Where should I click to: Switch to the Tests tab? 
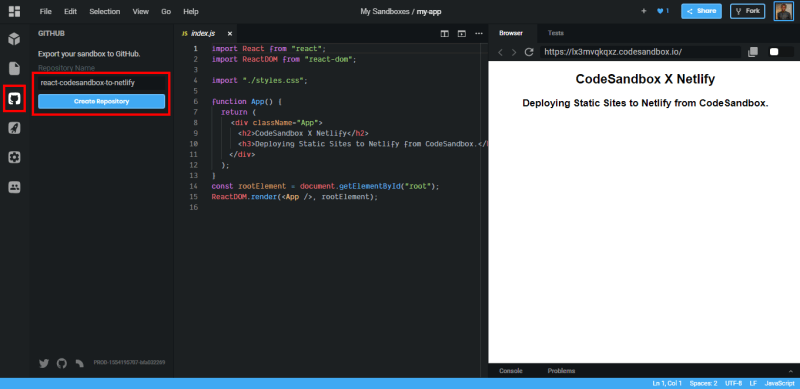click(x=556, y=33)
